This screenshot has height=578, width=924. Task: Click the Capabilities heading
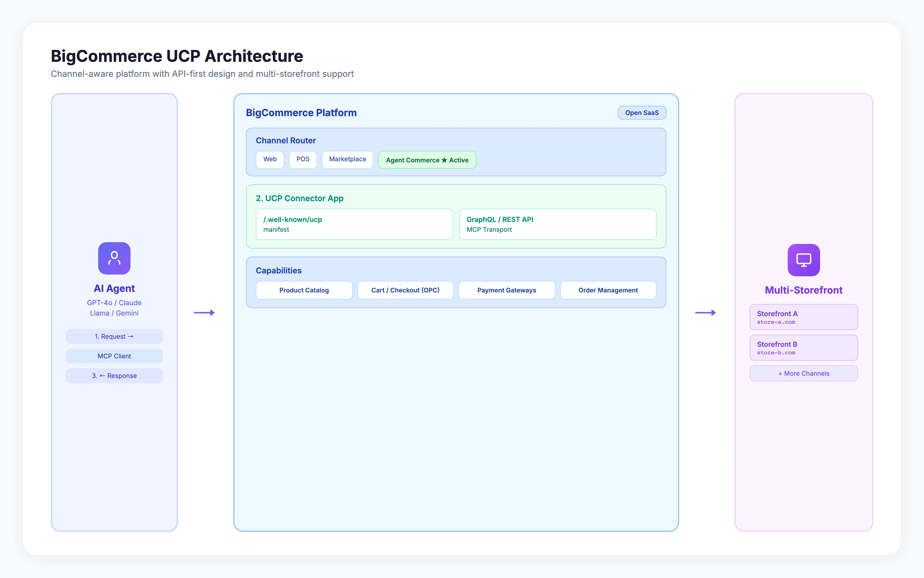(278, 270)
